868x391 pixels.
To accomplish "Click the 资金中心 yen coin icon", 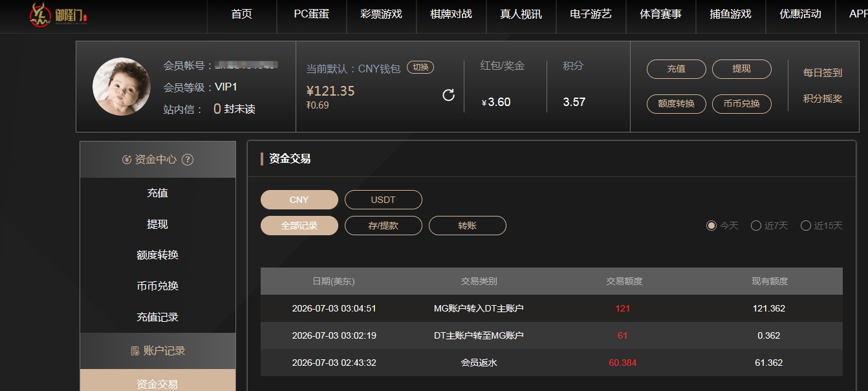I will [x=127, y=160].
